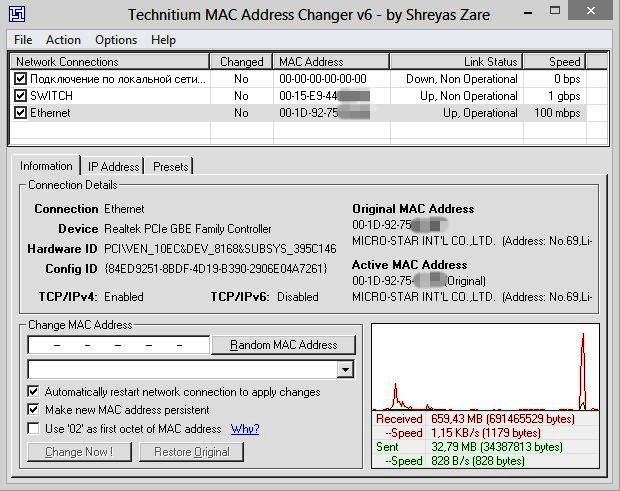Click the new MAC address input field
Viewport: 620px width, 491px height.
point(118,345)
